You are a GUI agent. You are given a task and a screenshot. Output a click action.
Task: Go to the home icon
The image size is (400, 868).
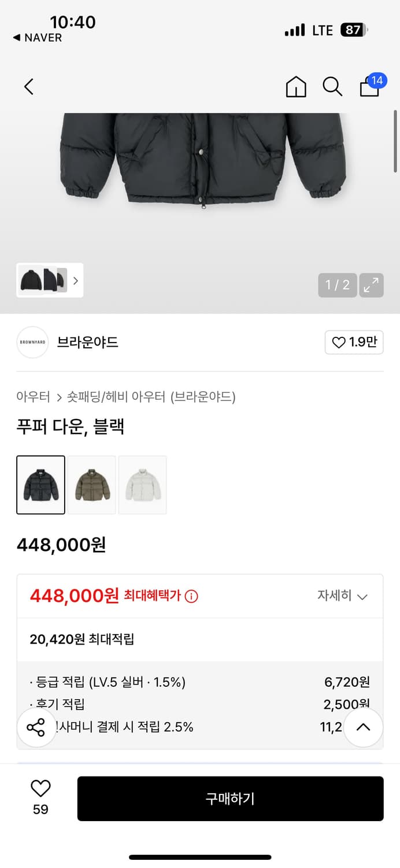pos(295,86)
